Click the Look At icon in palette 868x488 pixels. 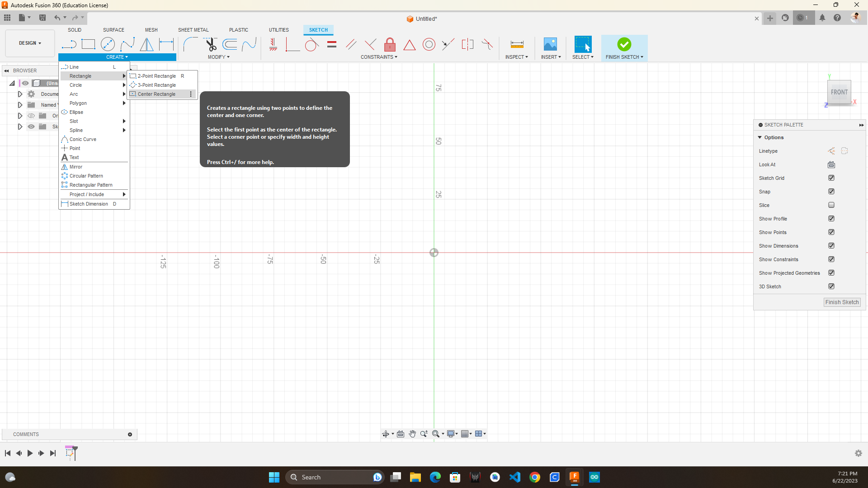[x=831, y=164]
